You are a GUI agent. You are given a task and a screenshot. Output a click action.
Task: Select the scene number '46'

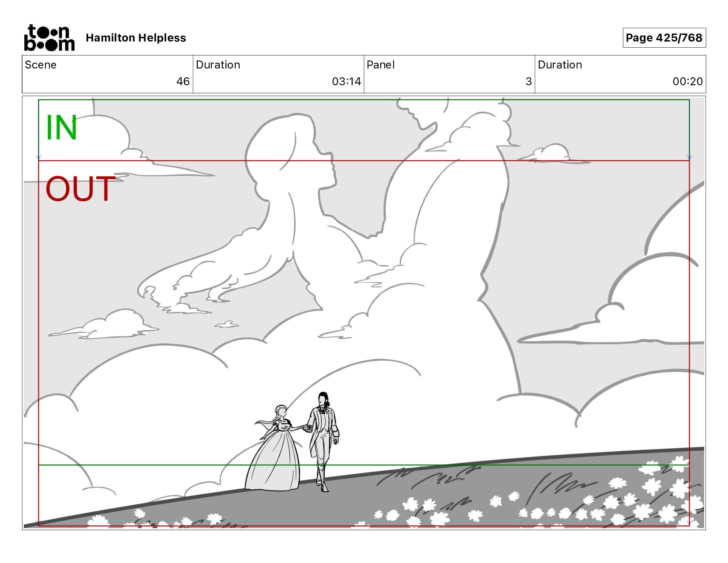coord(183,82)
